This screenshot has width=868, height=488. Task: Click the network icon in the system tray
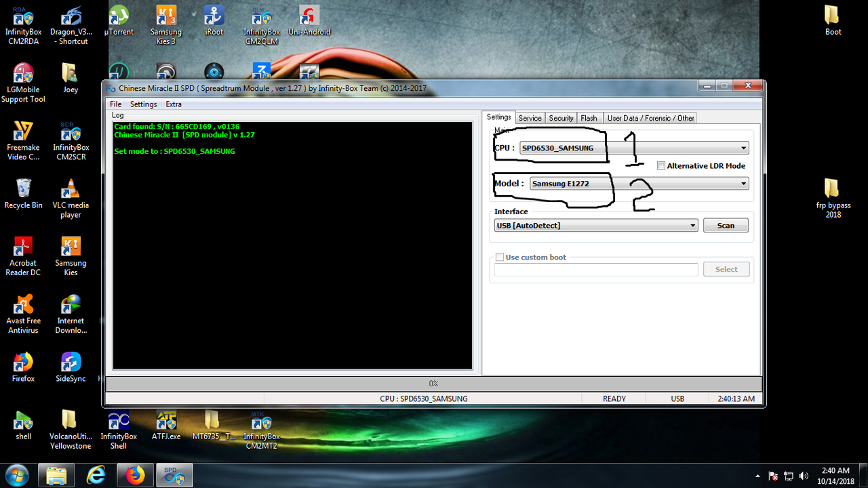point(789,476)
